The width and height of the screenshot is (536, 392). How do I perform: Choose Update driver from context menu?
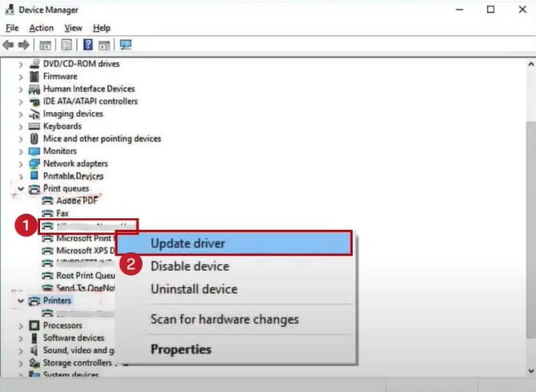187,243
